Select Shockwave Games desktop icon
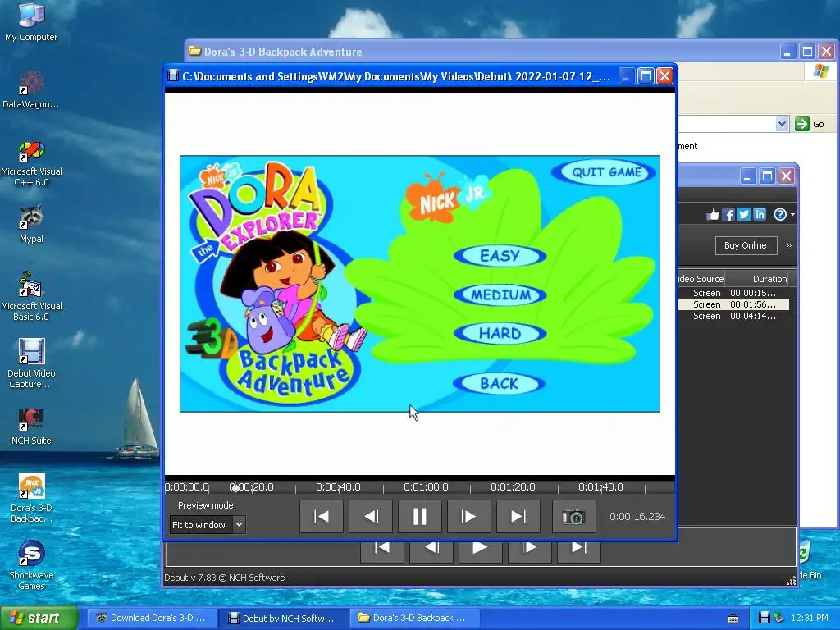This screenshot has width=840, height=630. [31, 564]
